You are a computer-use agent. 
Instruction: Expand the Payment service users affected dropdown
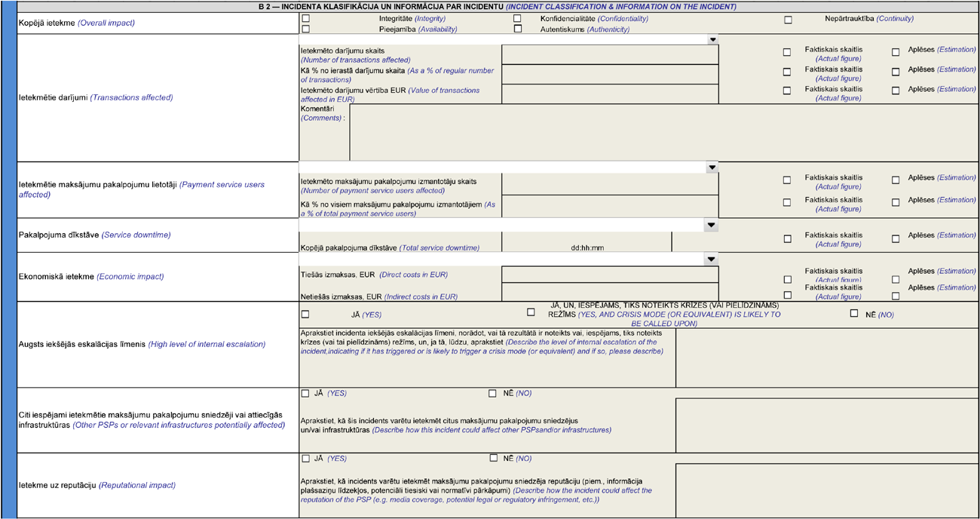(712, 167)
